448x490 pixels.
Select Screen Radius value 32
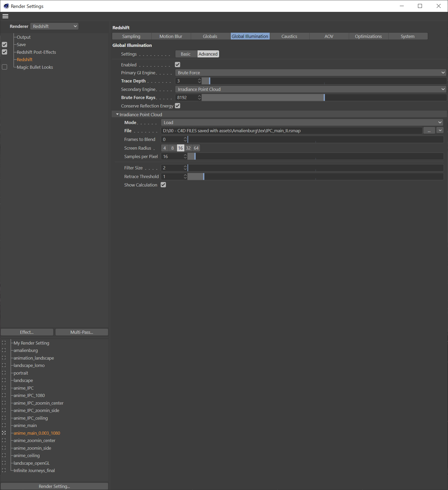[x=188, y=148]
